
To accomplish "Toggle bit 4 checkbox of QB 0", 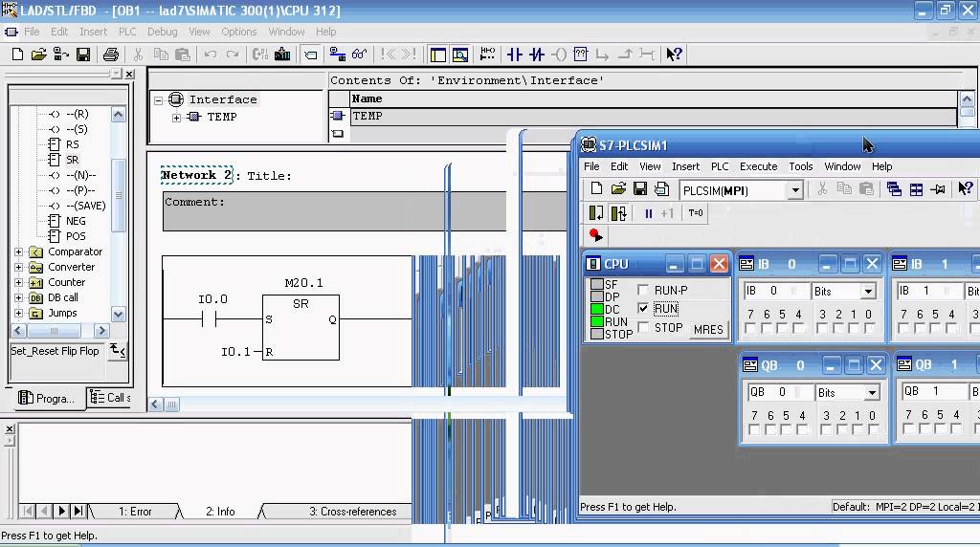I will [803, 429].
